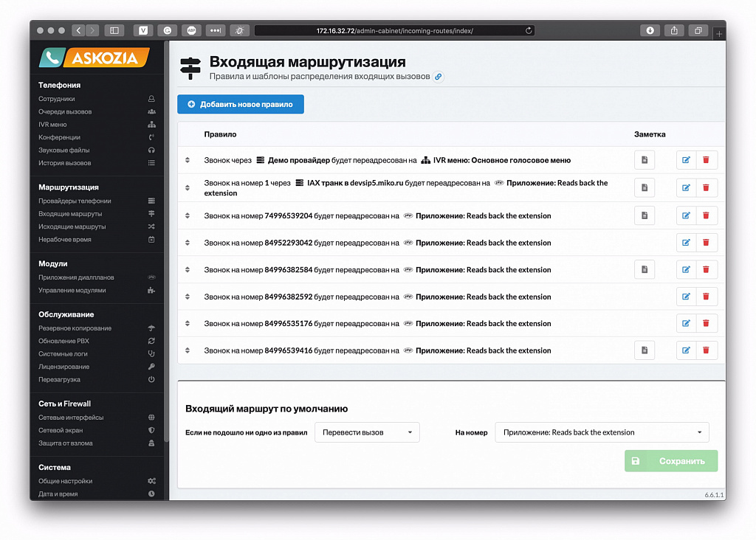Screen dimensions: 756x540
Task: Edit the rule for number 84996539416
Action: click(x=686, y=350)
